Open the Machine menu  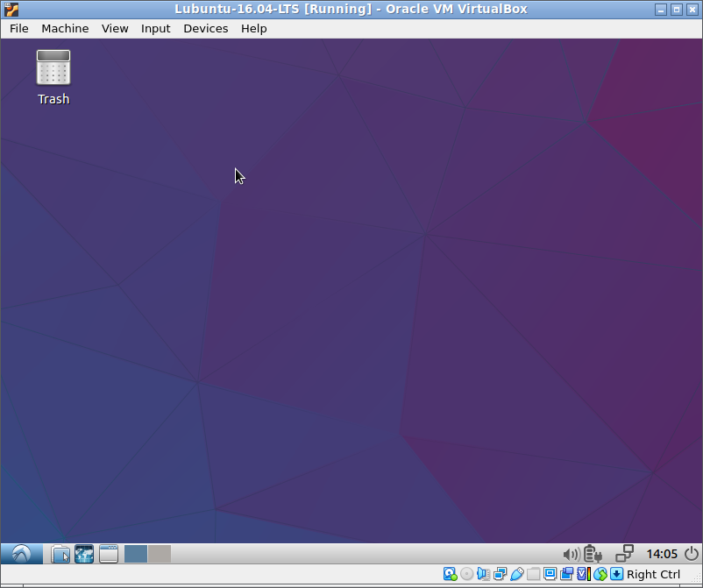65,29
